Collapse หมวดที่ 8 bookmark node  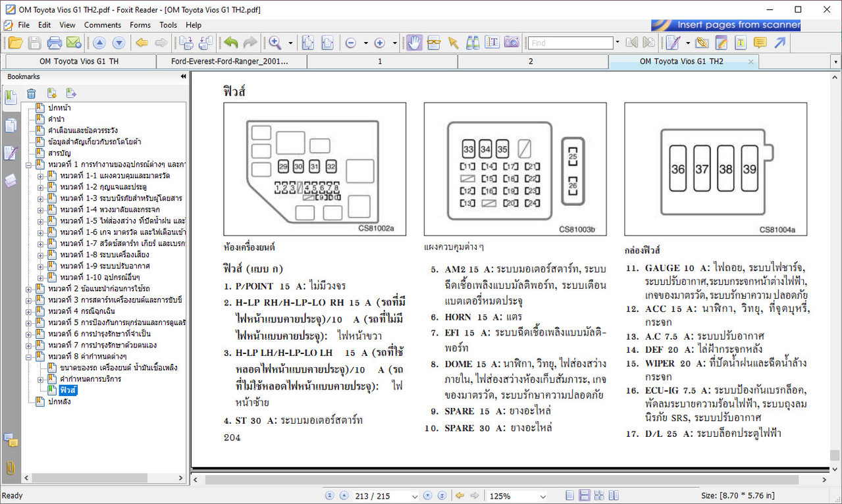pyautogui.click(x=29, y=357)
